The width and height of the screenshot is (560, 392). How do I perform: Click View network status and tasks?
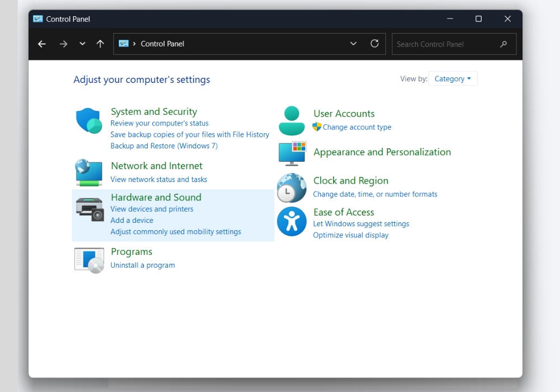pyautogui.click(x=158, y=179)
